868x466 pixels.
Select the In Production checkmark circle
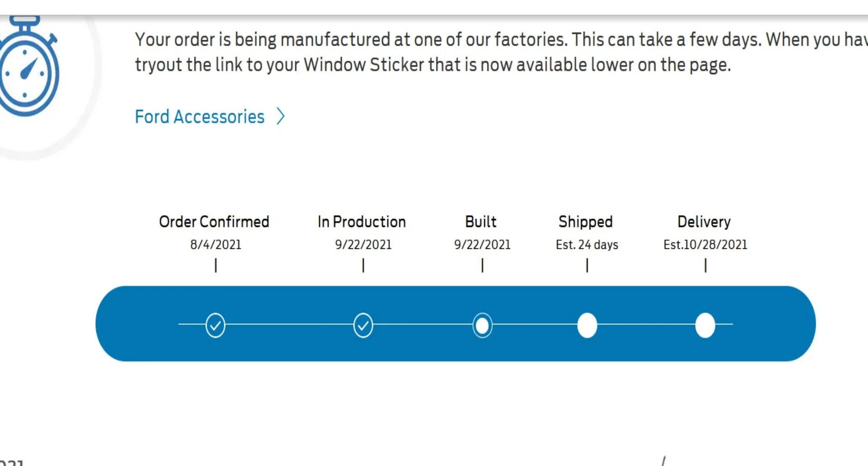[363, 325]
